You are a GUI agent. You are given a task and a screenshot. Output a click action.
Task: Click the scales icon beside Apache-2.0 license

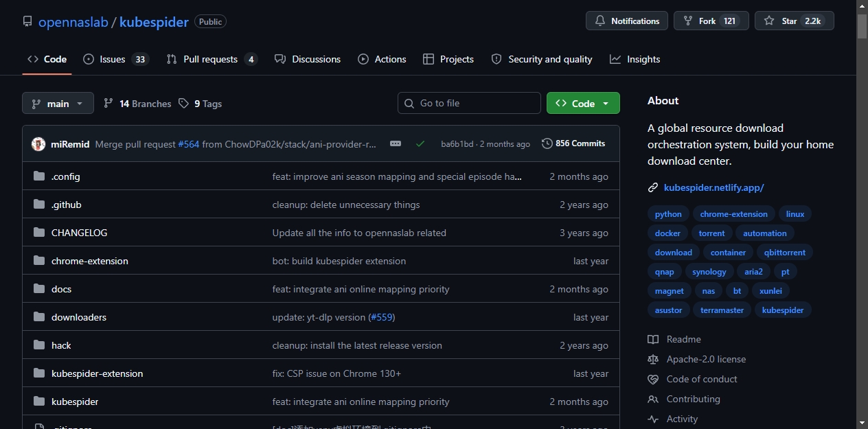[x=653, y=359]
